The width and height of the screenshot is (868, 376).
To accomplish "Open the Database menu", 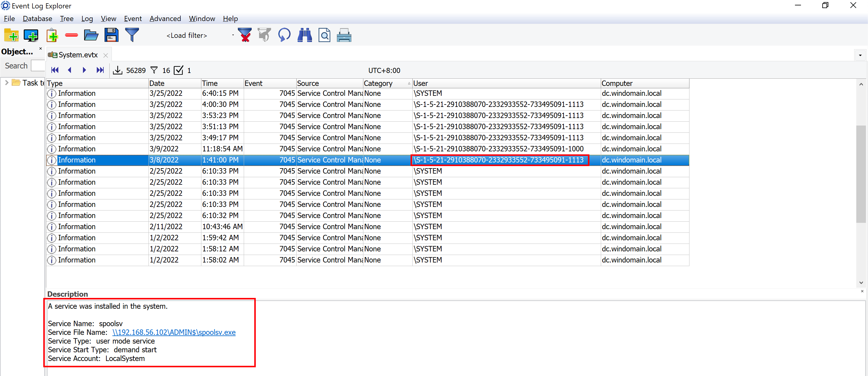I will [x=37, y=19].
